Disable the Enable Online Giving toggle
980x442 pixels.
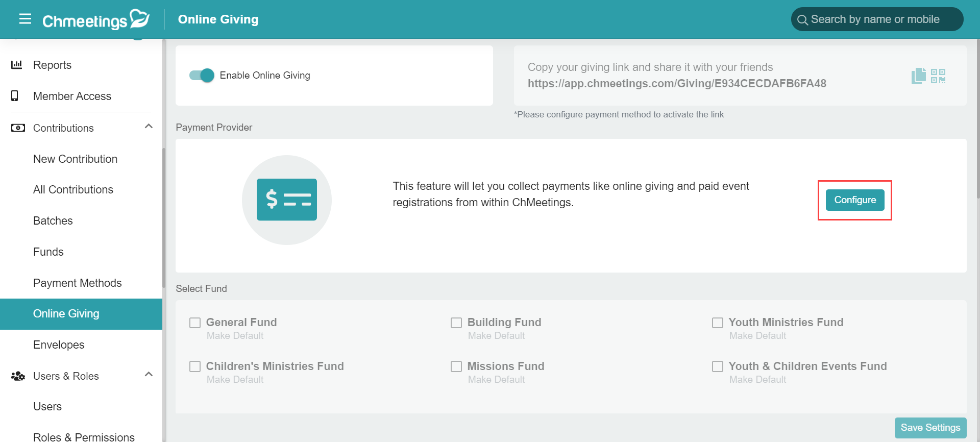coord(202,76)
